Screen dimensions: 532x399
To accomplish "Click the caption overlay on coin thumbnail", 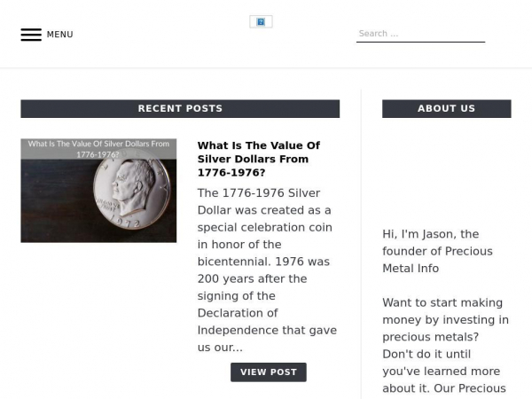I will (98, 149).
